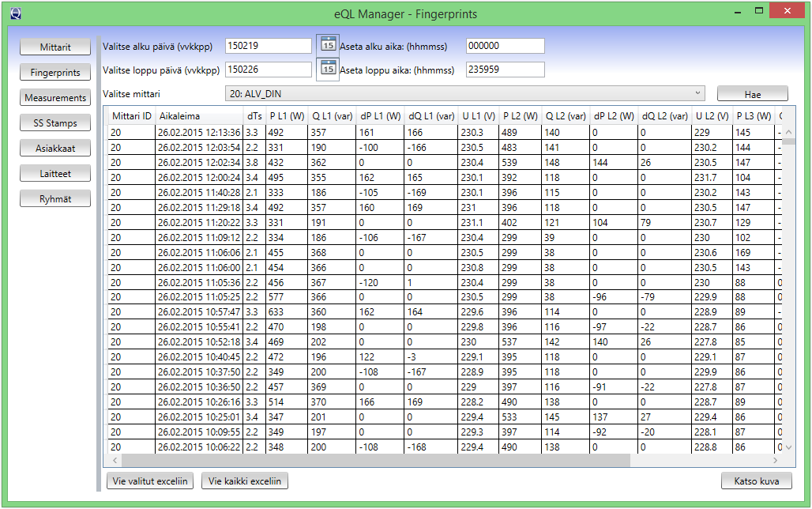Viewport: 812px width, 509px height.
Task: Sort by P L2 (W) column header
Action: click(521, 116)
